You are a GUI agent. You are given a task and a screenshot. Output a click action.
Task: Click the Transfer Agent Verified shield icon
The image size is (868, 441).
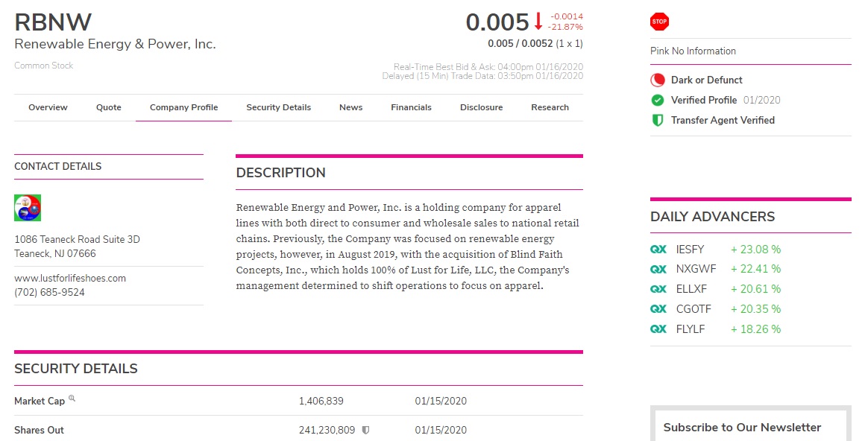658,120
